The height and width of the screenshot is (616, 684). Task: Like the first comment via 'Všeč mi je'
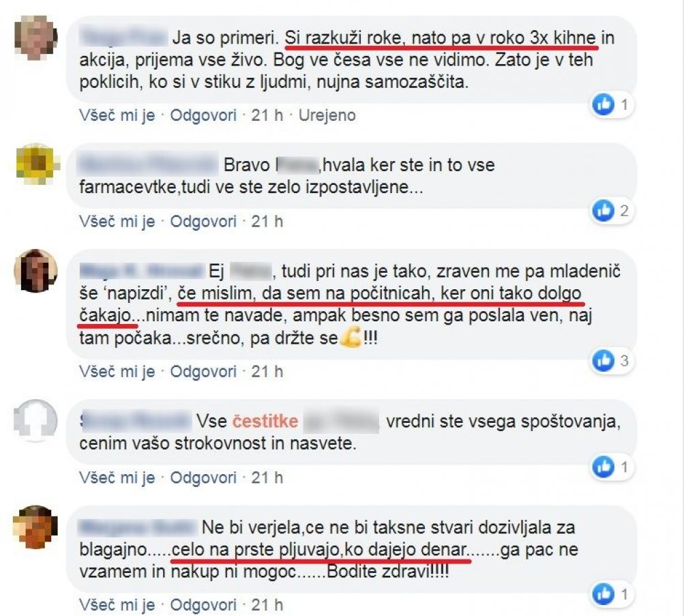click(x=117, y=115)
